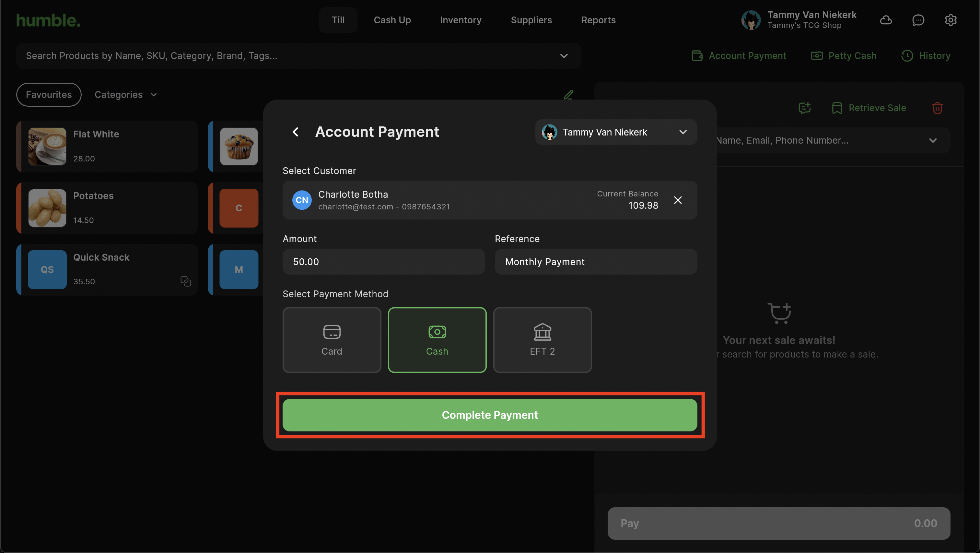Open the Reports tab
The height and width of the screenshot is (553, 980).
(598, 20)
